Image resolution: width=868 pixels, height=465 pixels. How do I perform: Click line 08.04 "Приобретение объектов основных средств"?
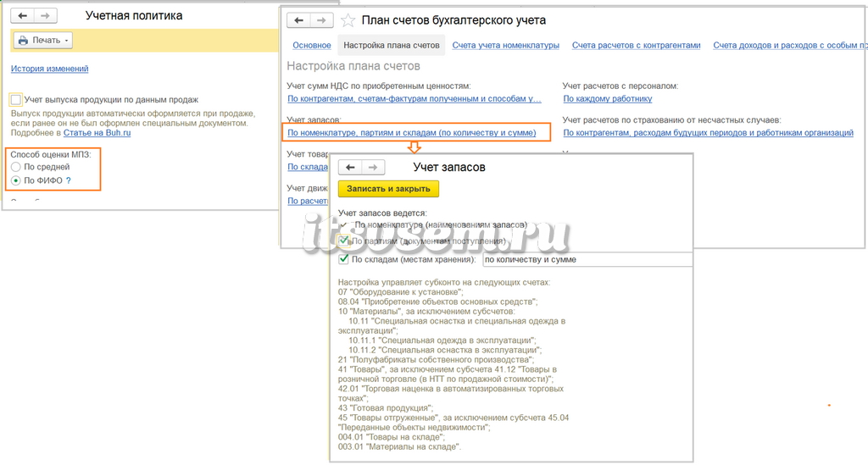[x=438, y=302]
